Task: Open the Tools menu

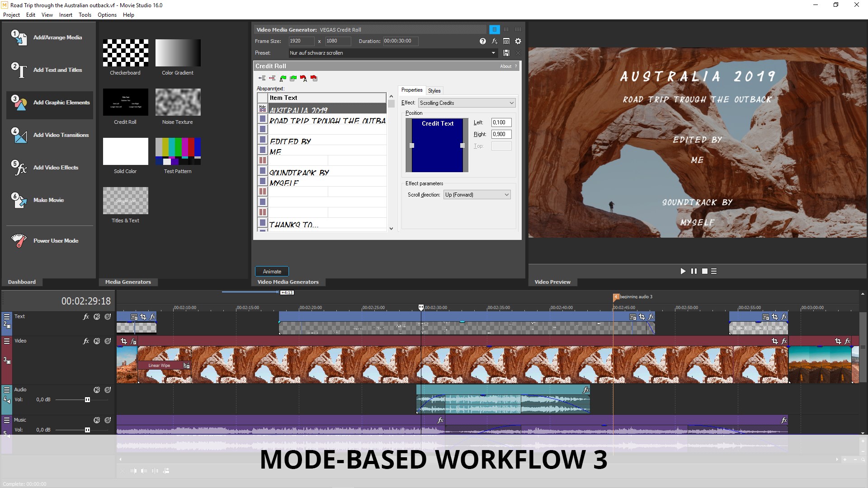Action: tap(85, 15)
